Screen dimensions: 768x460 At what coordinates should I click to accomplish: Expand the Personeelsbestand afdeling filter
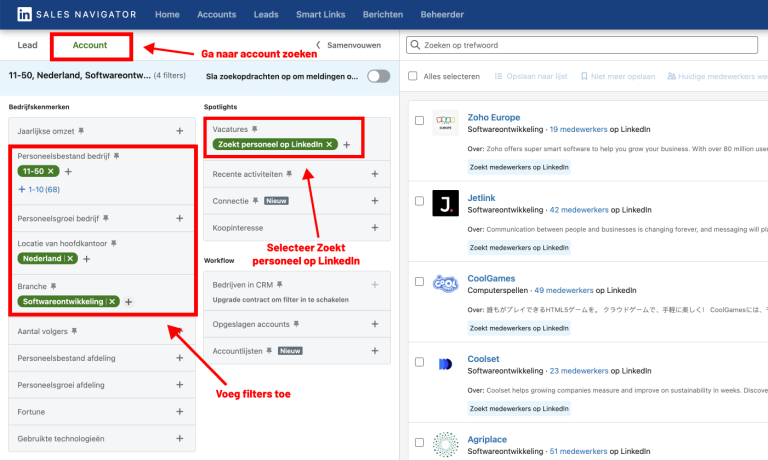click(180, 358)
